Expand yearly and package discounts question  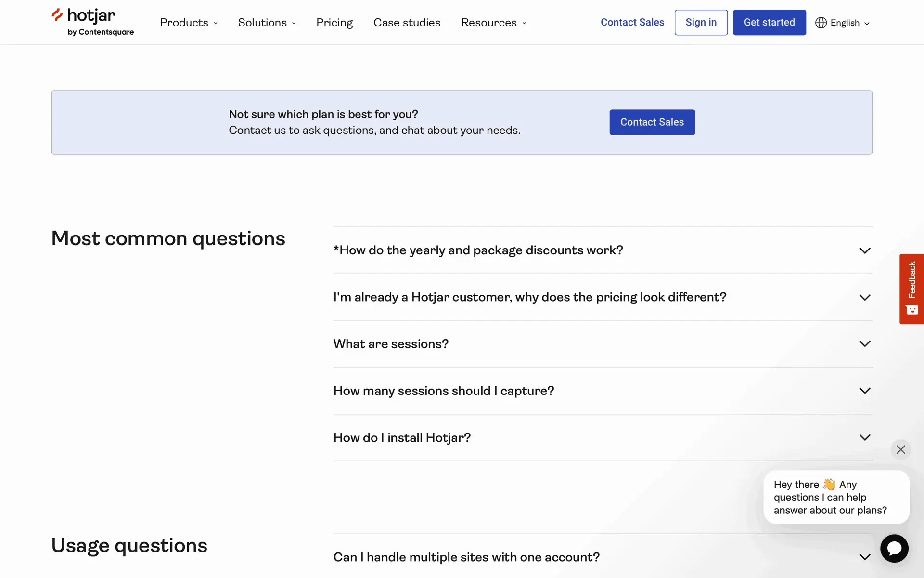[478, 250]
